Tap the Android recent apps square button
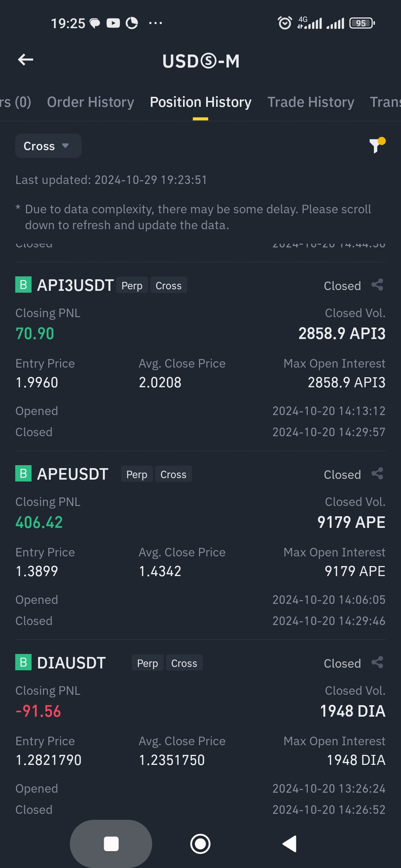Screen dimensions: 401x868 tap(111, 844)
